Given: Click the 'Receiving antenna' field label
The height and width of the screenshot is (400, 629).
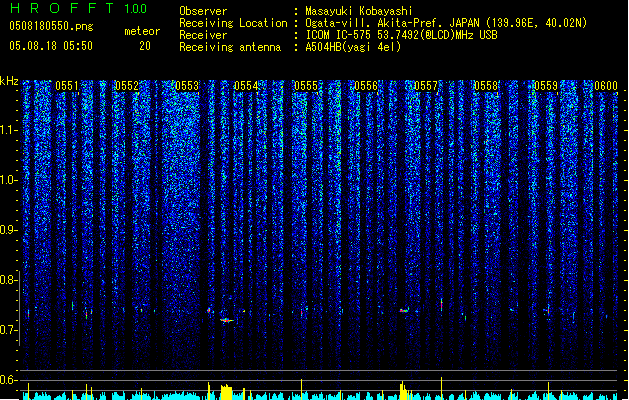Looking at the screenshot, I should click(230, 47).
